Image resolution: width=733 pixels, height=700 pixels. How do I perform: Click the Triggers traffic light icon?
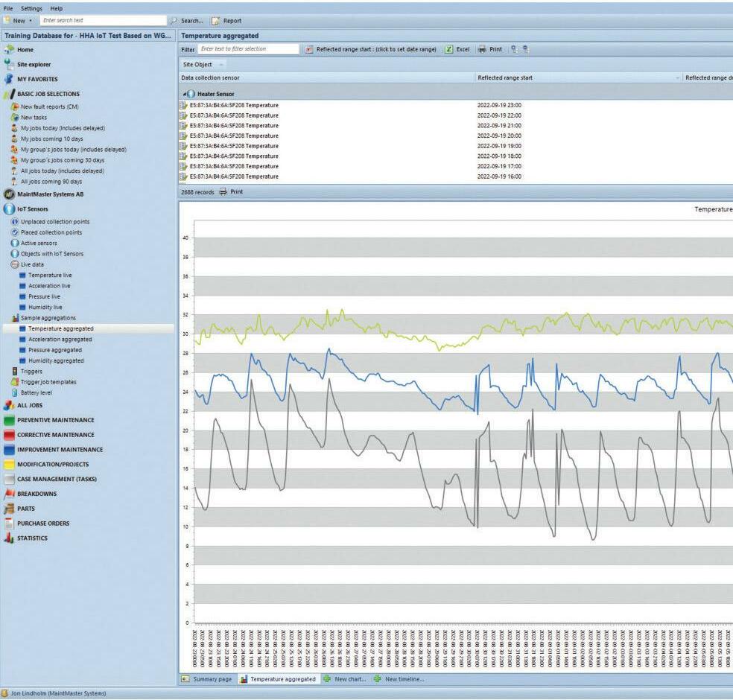click(x=15, y=371)
